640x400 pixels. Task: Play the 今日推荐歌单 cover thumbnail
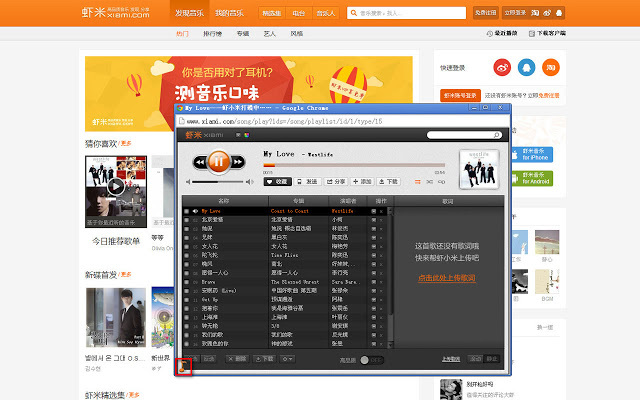[x=116, y=191]
